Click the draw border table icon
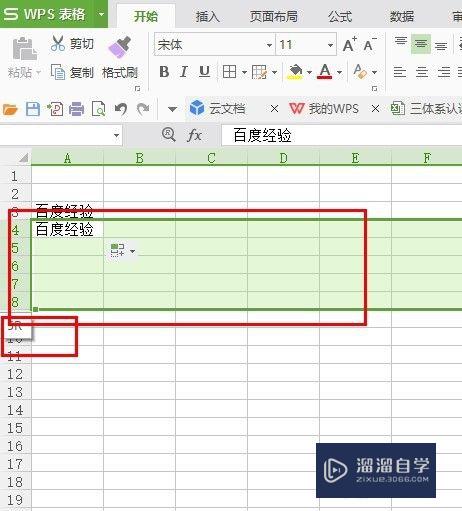This screenshot has width=462, height=511. point(260,72)
